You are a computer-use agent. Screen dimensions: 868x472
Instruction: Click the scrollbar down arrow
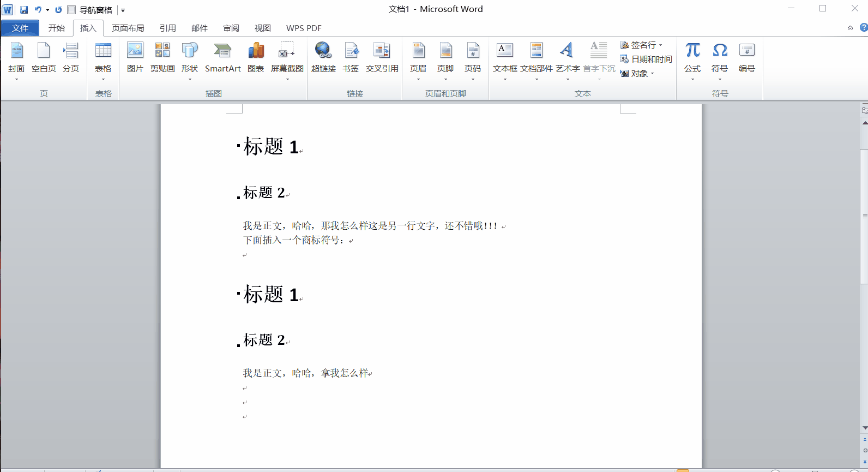click(x=864, y=428)
